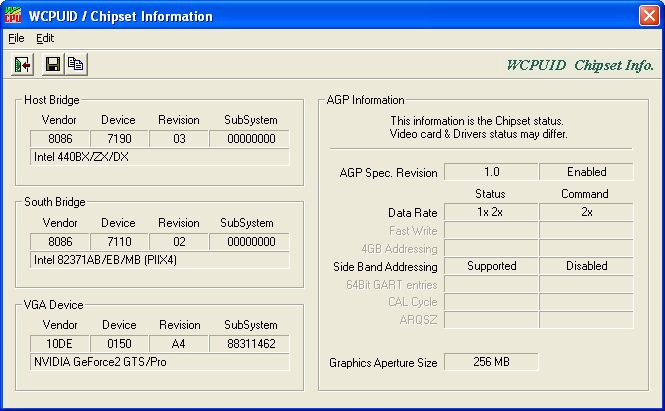Click the Command column header
The width and height of the screenshot is (665, 411).
[x=584, y=194]
